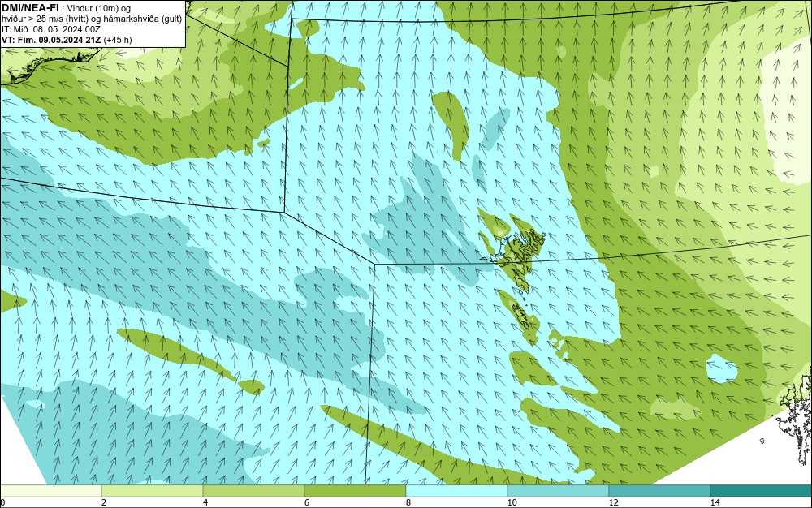Click the 4–6 m/s legend color segment
The height and width of the screenshot is (508, 812).
253,490
